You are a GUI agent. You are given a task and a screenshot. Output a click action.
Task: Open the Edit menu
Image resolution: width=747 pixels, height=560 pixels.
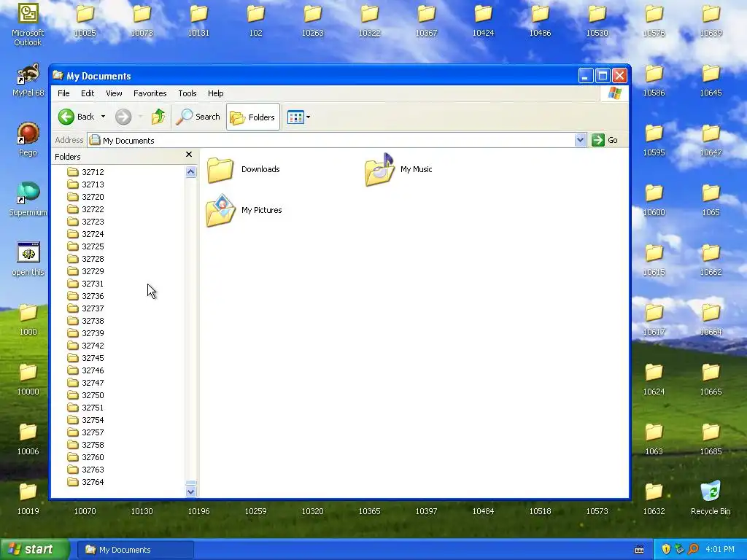coord(88,93)
